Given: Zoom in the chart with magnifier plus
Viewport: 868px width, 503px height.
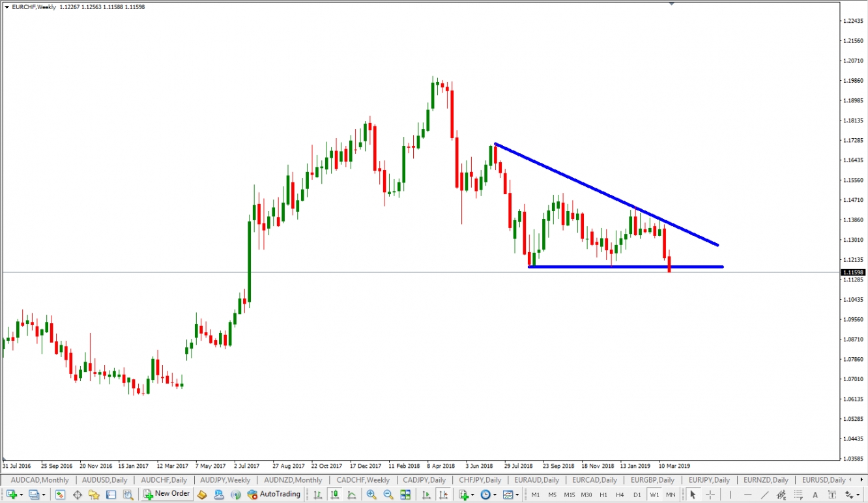Looking at the screenshot, I should 371,495.
